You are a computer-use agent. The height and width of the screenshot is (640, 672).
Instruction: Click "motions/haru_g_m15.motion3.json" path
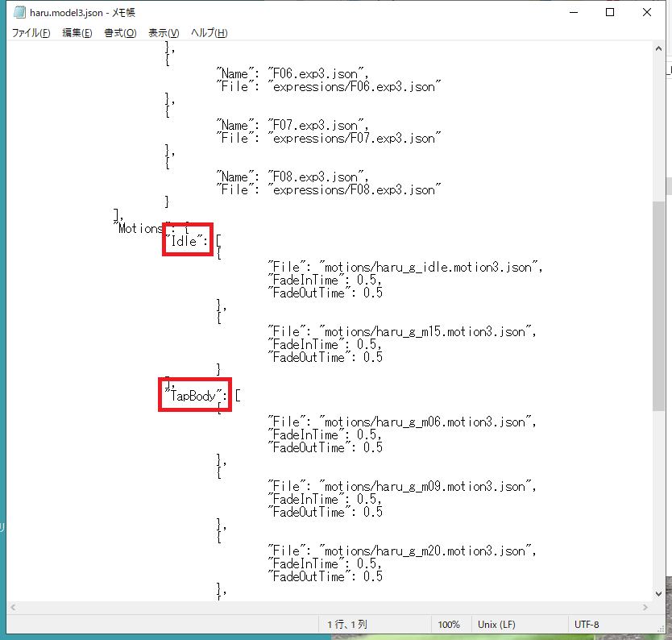pyautogui.click(x=425, y=331)
